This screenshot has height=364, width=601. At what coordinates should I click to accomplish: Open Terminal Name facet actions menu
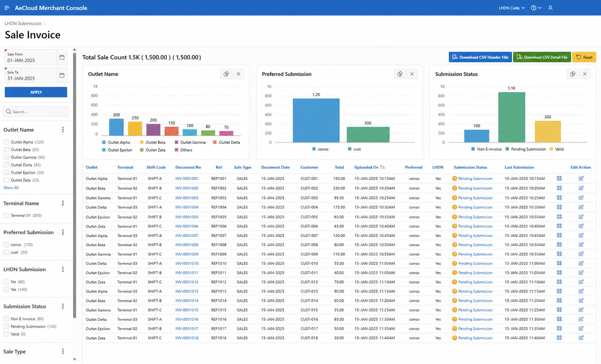point(63,203)
